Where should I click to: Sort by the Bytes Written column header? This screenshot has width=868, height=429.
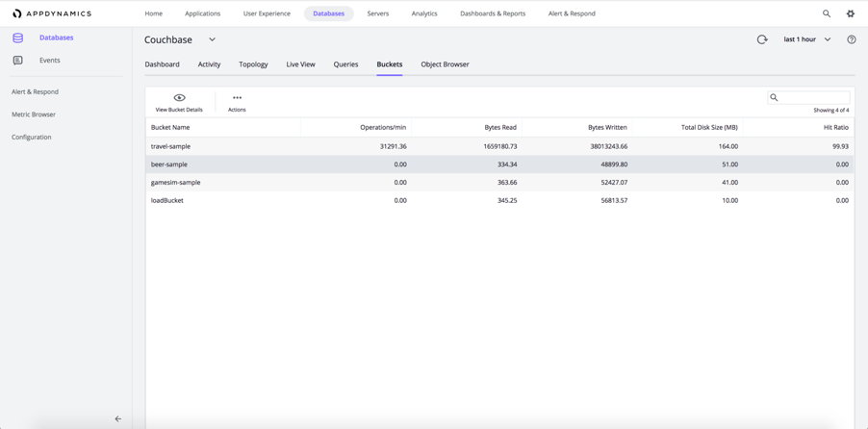pyautogui.click(x=577, y=127)
